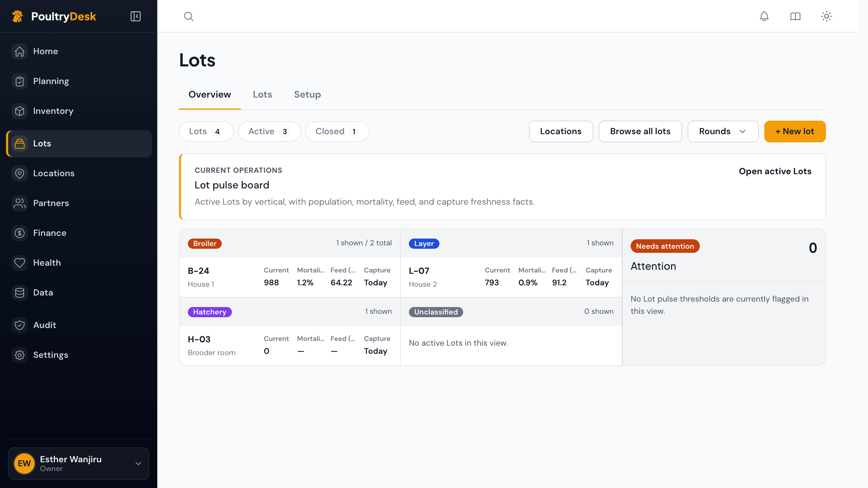
Task: Open Planning clipboard icon in sidebar
Action: point(20,81)
